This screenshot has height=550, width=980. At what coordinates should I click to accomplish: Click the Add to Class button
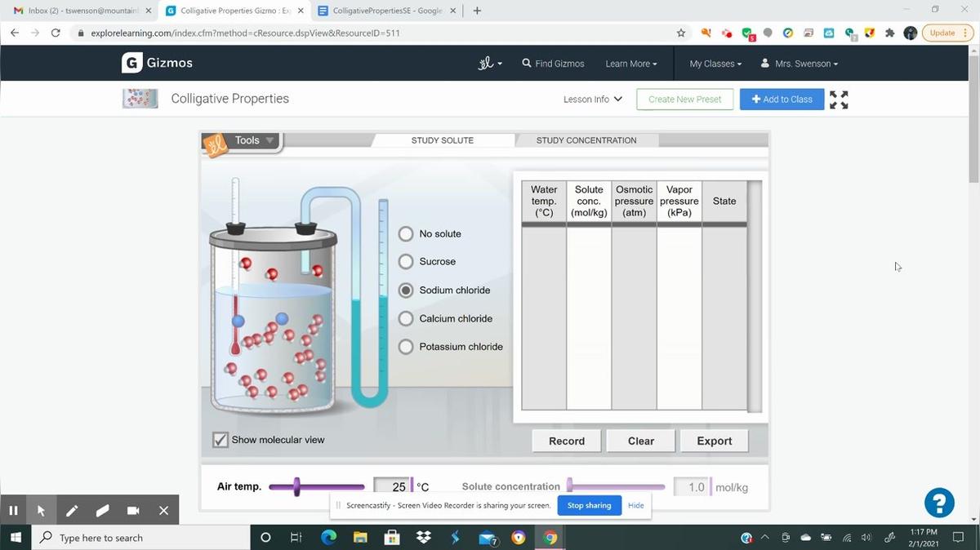click(x=782, y=100)
